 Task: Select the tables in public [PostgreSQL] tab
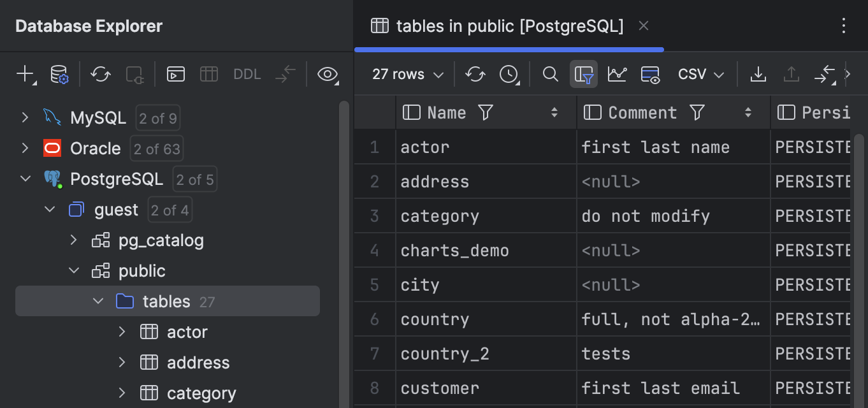tap(509, 25)
